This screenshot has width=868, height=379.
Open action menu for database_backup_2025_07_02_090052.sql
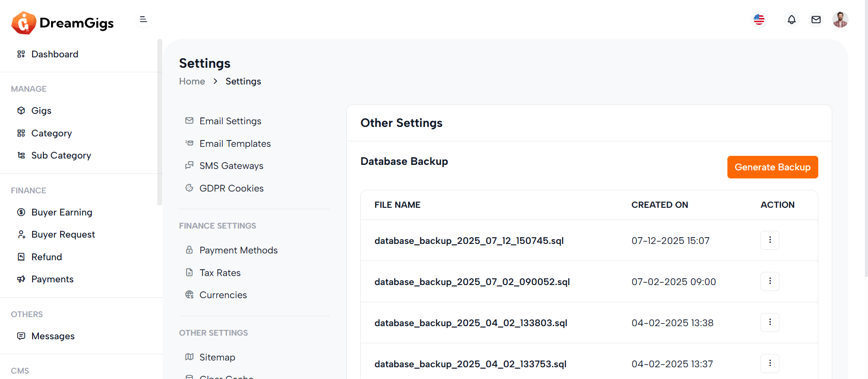point(769,281)
